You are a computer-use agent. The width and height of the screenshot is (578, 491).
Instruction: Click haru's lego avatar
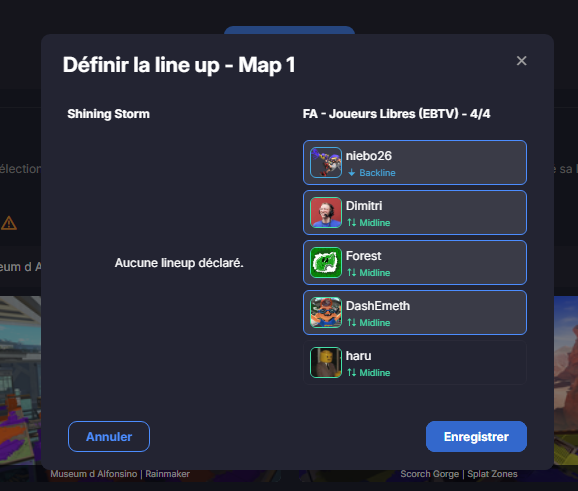coord(326,362)
